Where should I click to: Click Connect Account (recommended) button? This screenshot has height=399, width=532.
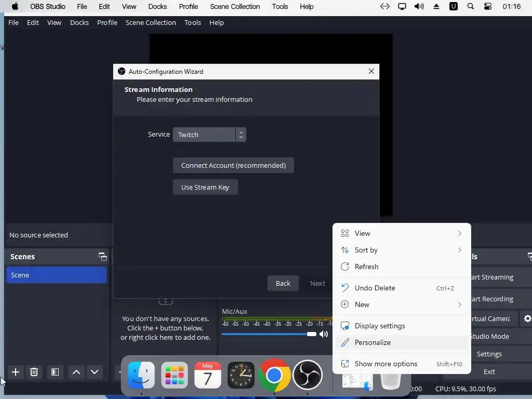coord(233,165)
